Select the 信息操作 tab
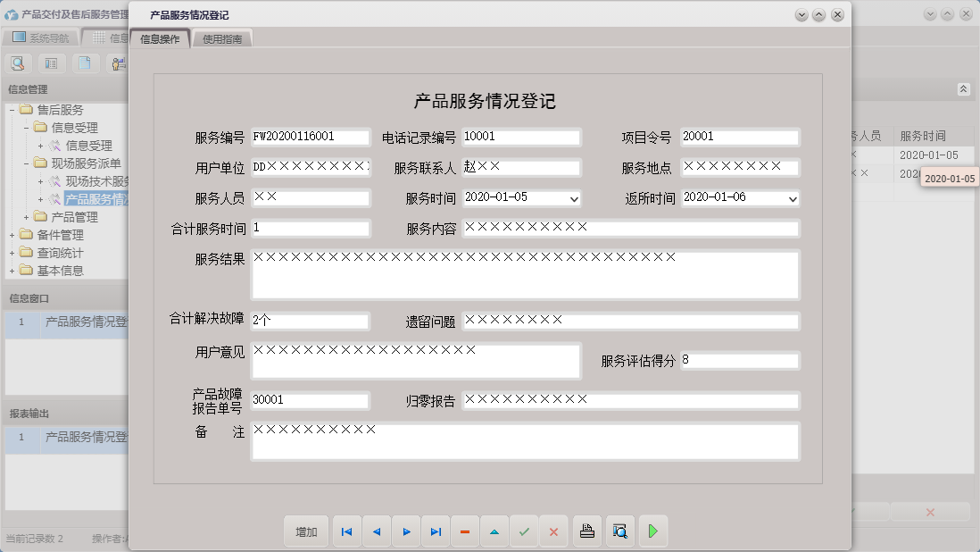 (x=160, y=39)
